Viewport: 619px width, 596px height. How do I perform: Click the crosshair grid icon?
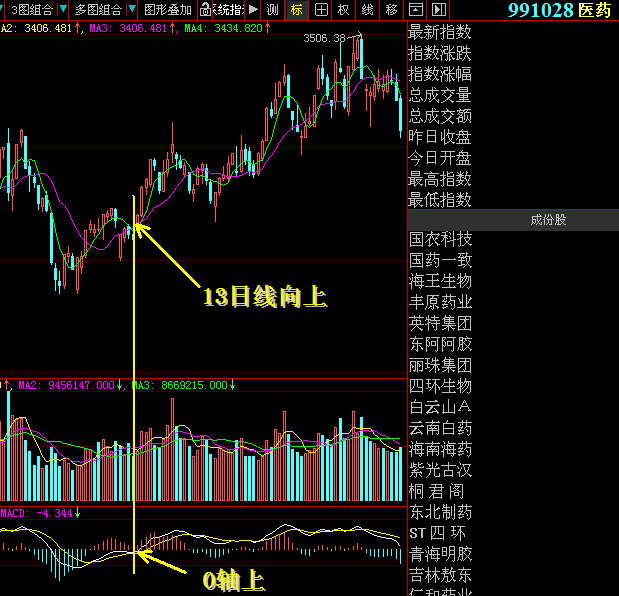click(321, 10)
